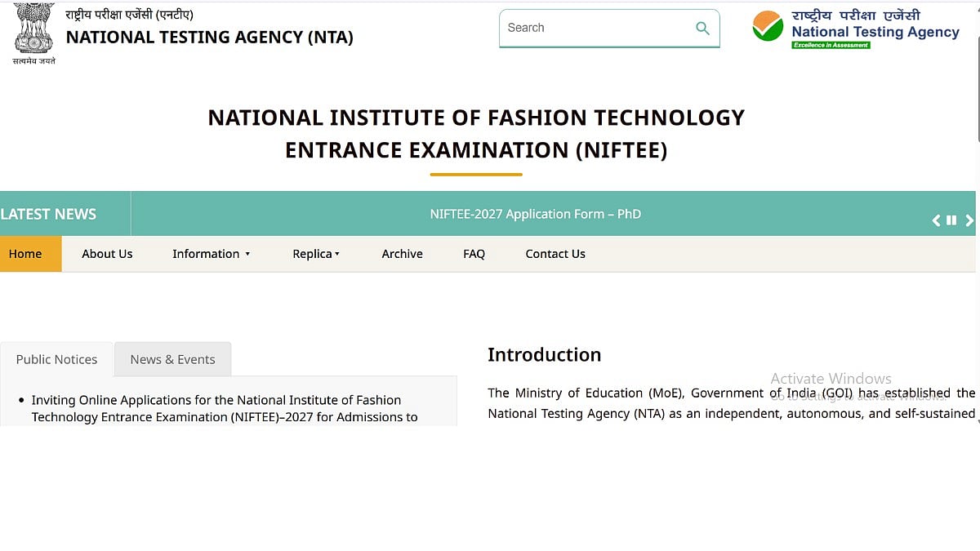Screen dimensions: 980x551
Task: Pause the latest news ticker
Action: click(951, 220)
